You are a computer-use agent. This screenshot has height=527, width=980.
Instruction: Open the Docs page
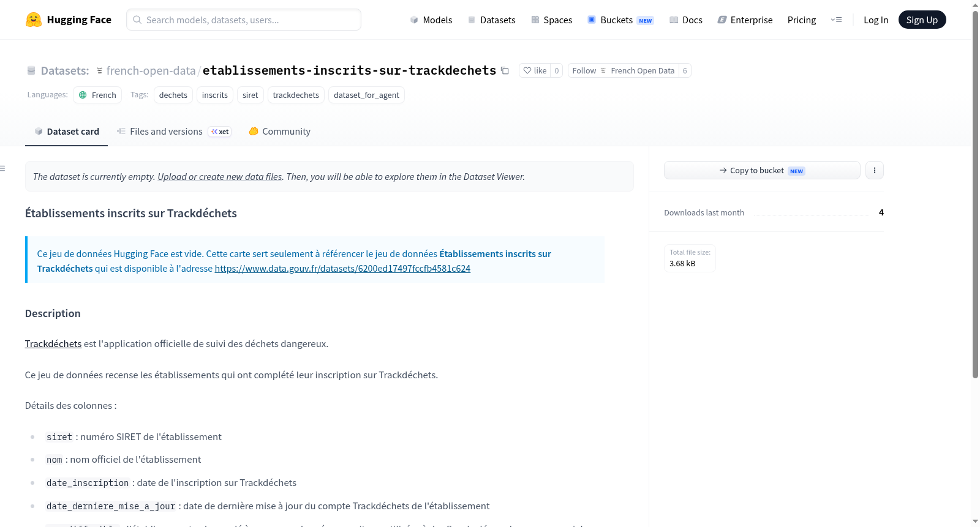[x=685, y=20]
